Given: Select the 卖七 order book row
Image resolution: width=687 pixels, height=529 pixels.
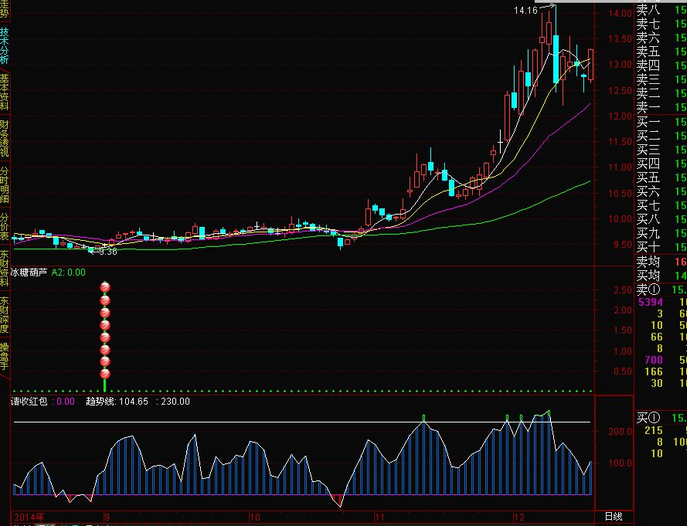Looking at the screenshot, I should [x=661, y=24].
